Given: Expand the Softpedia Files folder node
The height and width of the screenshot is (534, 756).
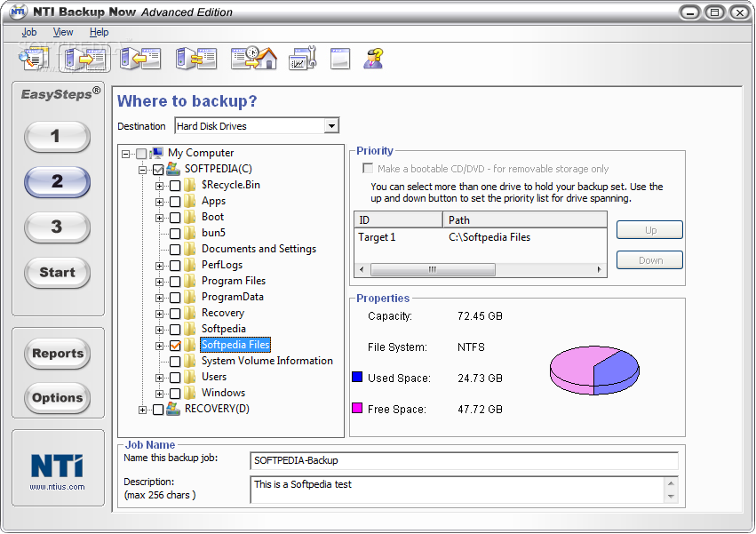Looking at the screenshot, I should coord(159,346).
